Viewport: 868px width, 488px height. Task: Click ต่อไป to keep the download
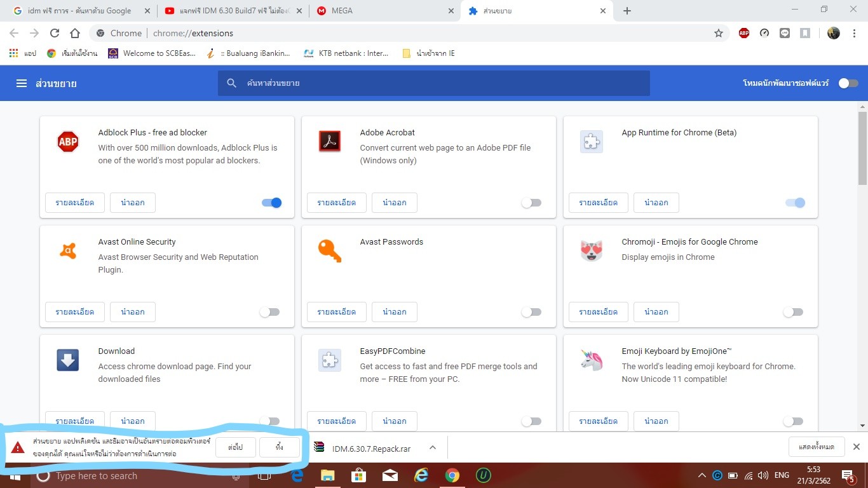point(235,447)
